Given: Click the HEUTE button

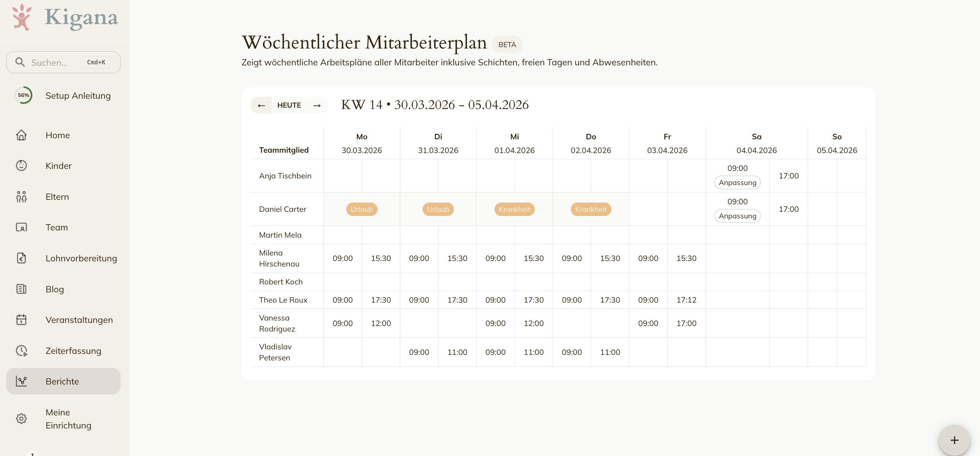Looking at the screenshot, I should pyautogui.click(x=289, y=105).
